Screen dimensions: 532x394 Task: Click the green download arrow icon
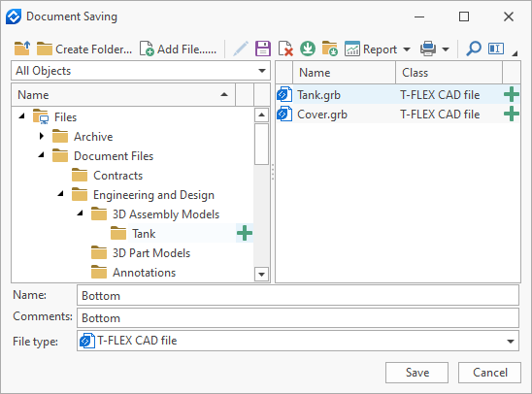[308, 49]
